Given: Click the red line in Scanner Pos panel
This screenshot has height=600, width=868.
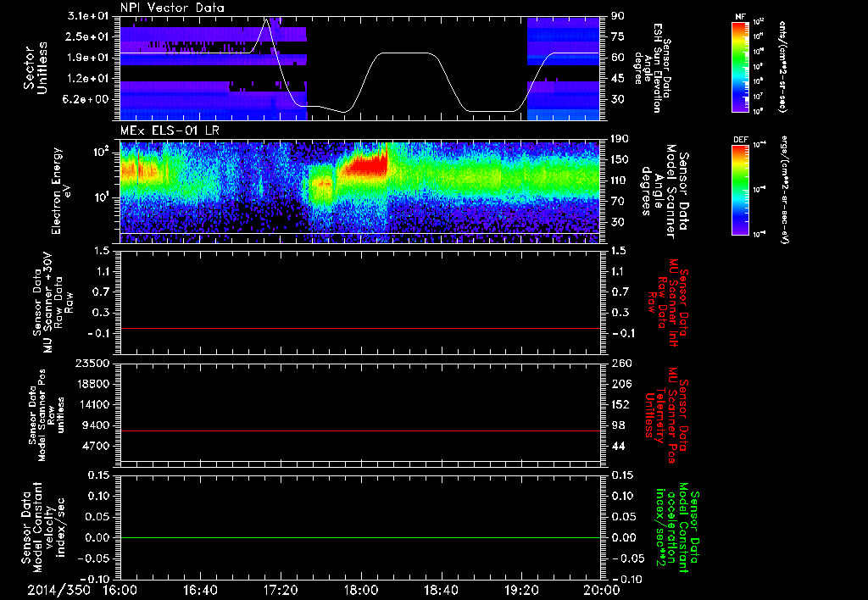Looking at the screenshot, I should coord(359,431).
